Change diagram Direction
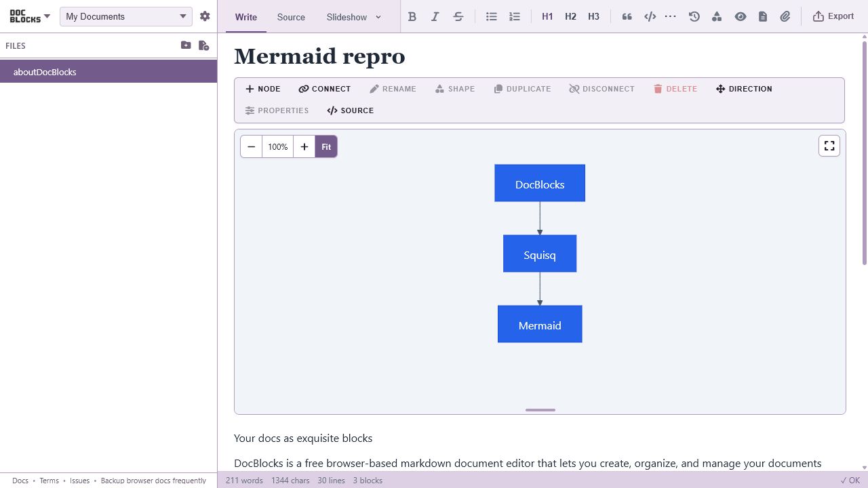 (x=744, y=89)
